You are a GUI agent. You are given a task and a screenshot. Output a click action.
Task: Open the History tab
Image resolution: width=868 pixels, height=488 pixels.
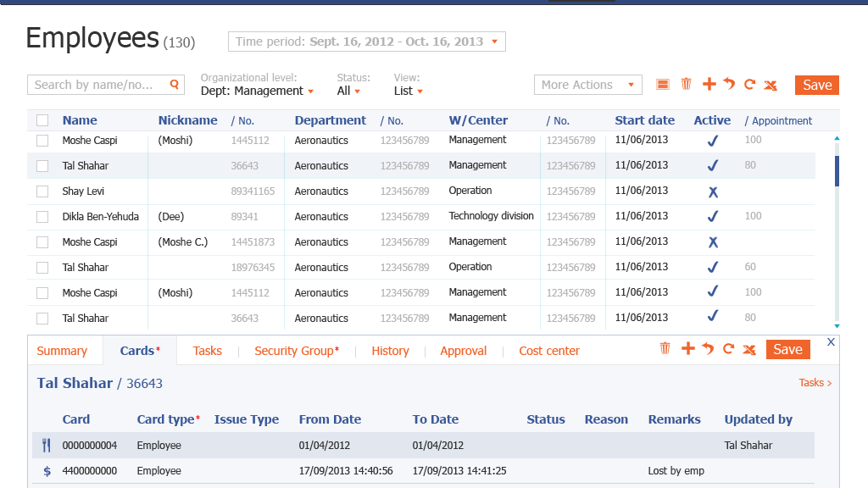click(390, 351)
